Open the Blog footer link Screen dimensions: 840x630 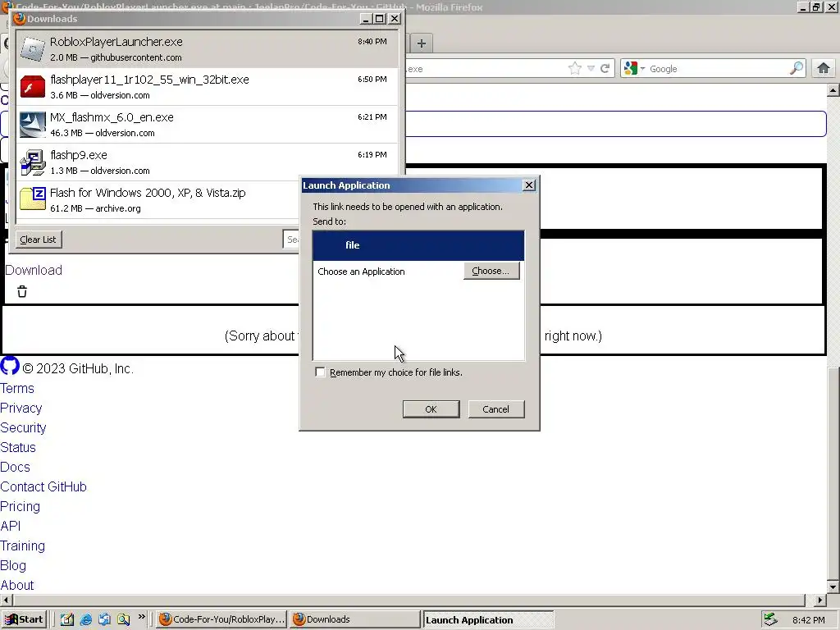13,565
